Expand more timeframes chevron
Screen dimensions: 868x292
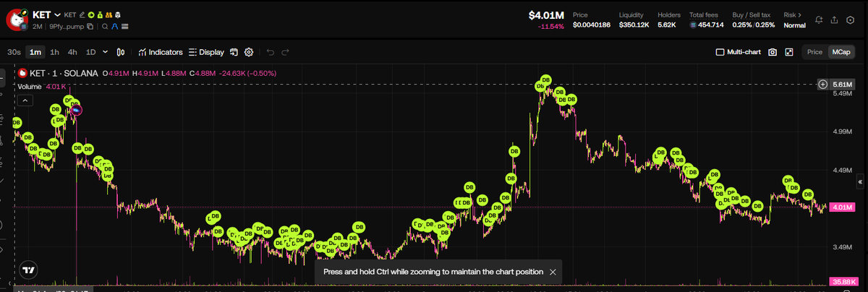[x=106, y=52]
